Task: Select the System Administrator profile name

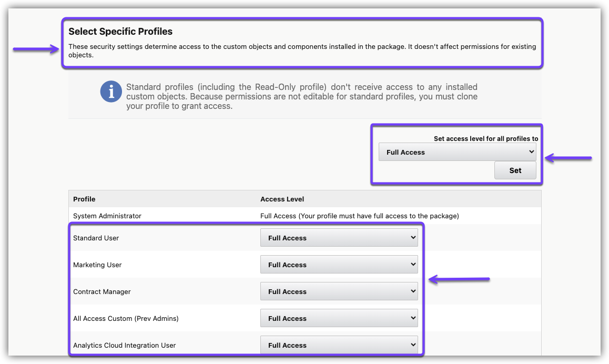Action: 107,216
